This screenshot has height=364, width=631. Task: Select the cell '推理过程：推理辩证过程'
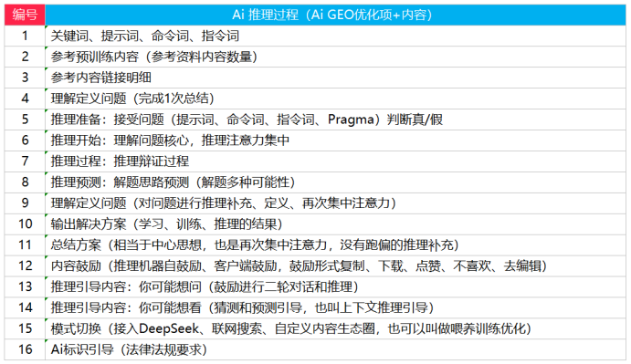pyautogui.click(x=336, y=161)
